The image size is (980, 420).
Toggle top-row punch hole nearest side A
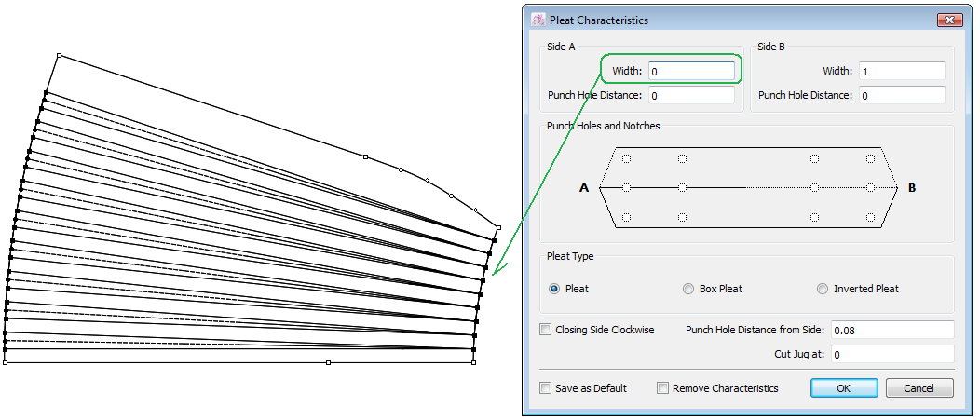tap(627, 158)
